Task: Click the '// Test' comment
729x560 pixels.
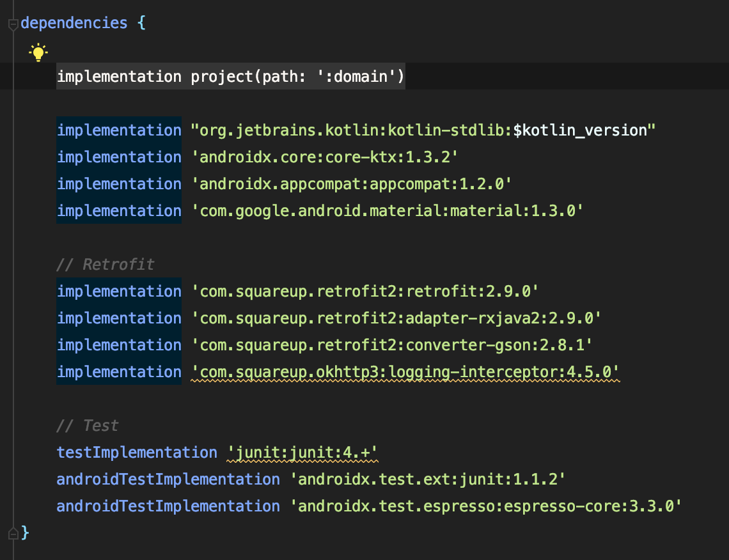Action: point(88,426)
